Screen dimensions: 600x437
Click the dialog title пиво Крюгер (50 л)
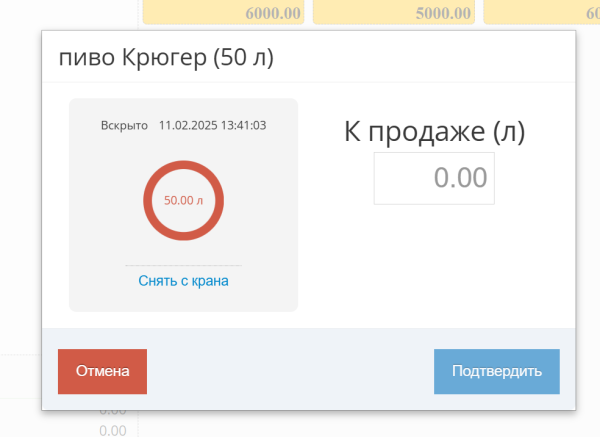click(x=166, y=57)
